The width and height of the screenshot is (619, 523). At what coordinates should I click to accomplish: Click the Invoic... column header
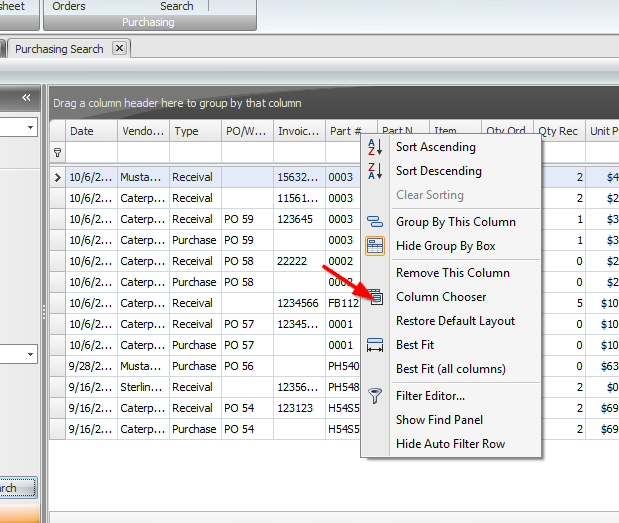pyautogui.click(x=300, y=131)
